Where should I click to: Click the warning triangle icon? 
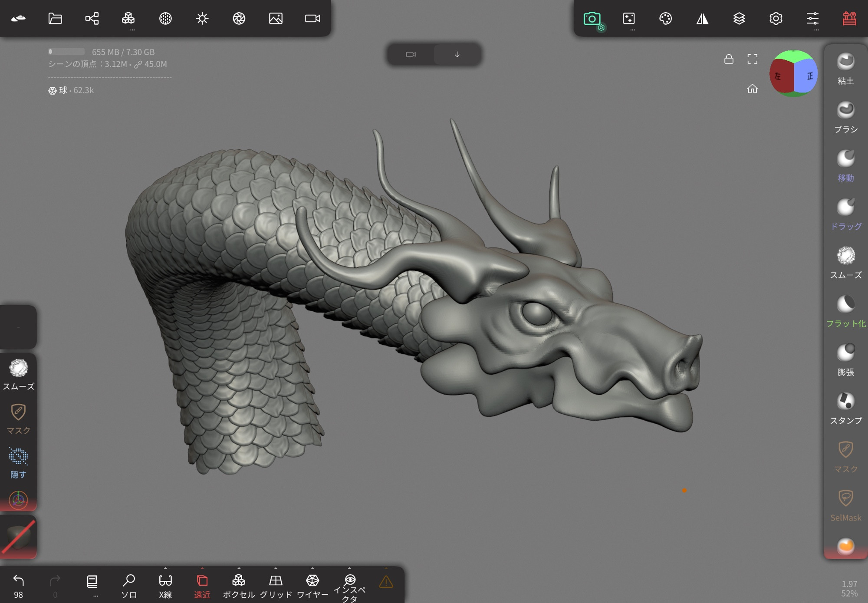click(x=386, y=582)
